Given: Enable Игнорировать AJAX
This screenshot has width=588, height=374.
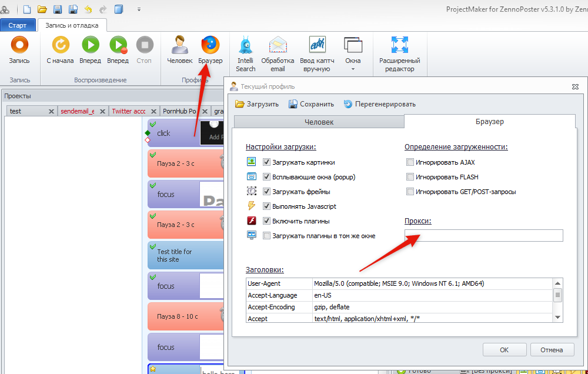Looking at the screenshot, I should coord(410,162).
